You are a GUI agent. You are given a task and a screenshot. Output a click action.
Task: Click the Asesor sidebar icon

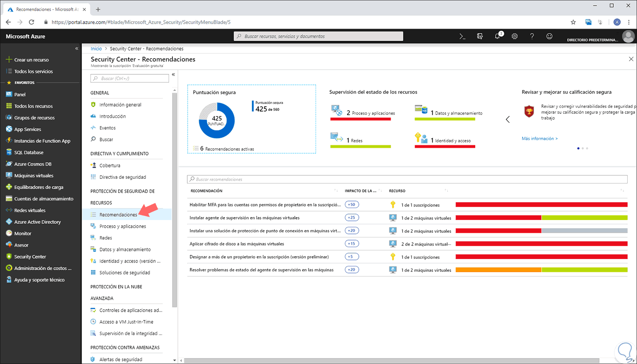[x=9, y=245]
